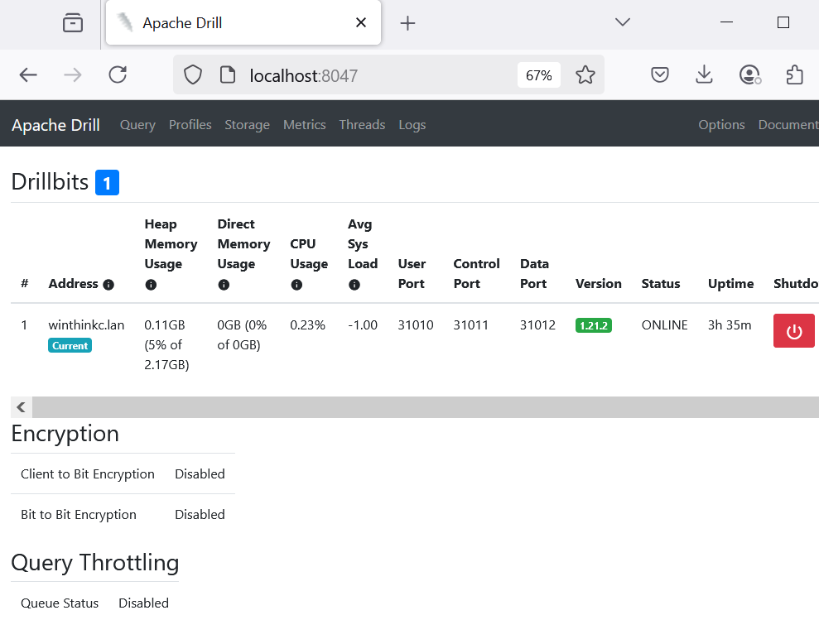Reload the Apache Drill page
This screenshot has width=819, height=644.
[x=118, y=75]
